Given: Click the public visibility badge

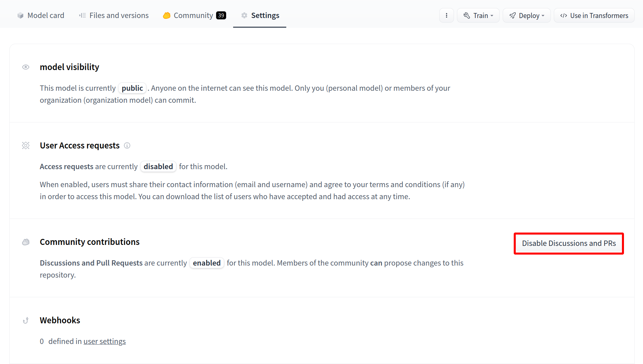Looking at the screenshot, I should [x=132, y=88].
